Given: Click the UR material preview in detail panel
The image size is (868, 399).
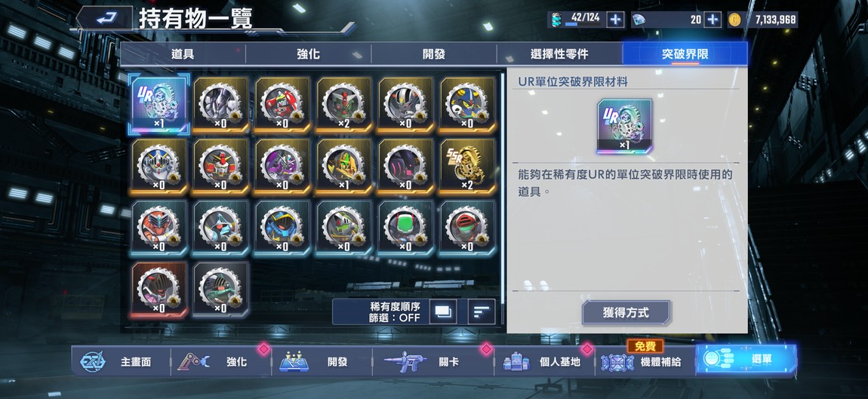Looking at the screenshot, I should click(x=624, y=126).
